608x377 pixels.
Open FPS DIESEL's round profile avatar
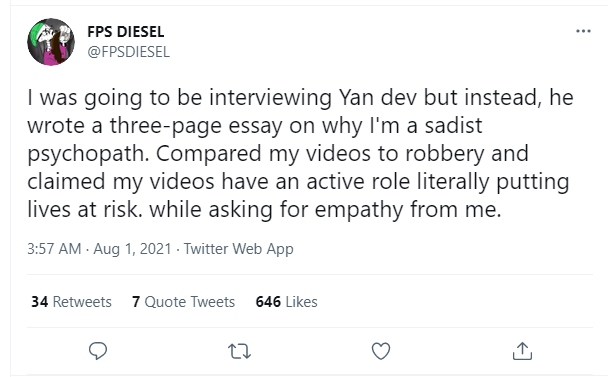point(51,42)
